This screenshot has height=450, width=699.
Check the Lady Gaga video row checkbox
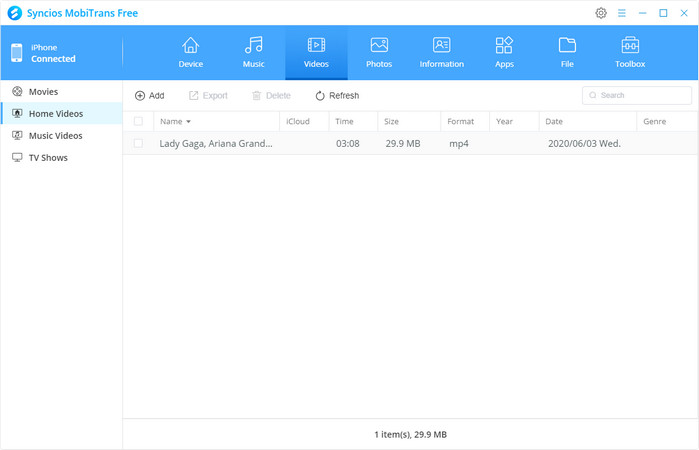(138, 143)
